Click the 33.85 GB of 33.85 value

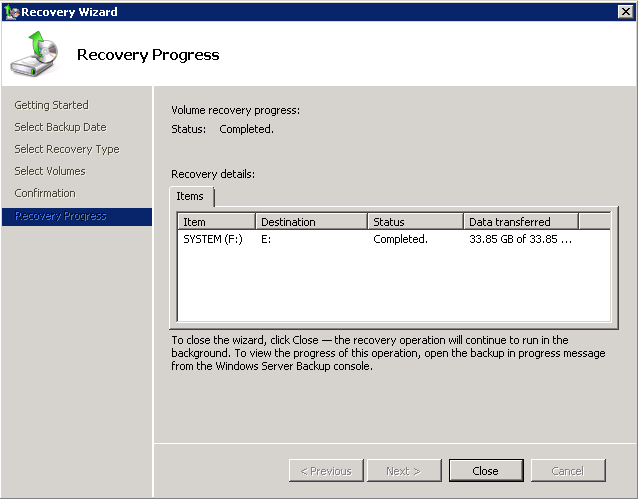click(520, 239)
